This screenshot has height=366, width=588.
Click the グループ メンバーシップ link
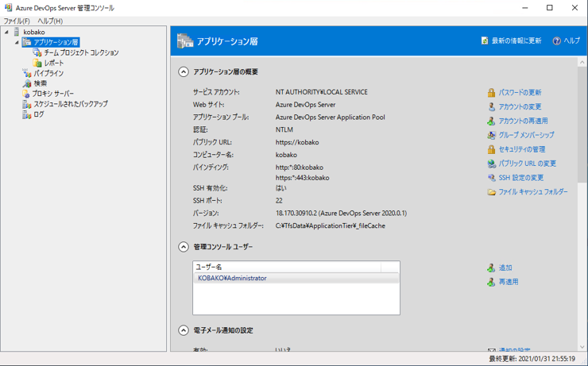[x=526, y=135]
